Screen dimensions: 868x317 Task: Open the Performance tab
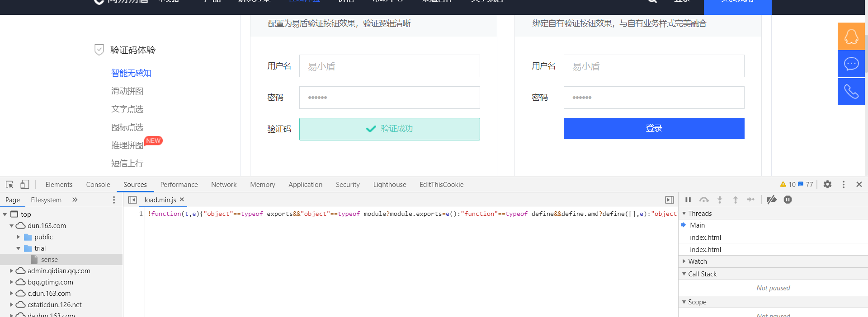(179, 185)
